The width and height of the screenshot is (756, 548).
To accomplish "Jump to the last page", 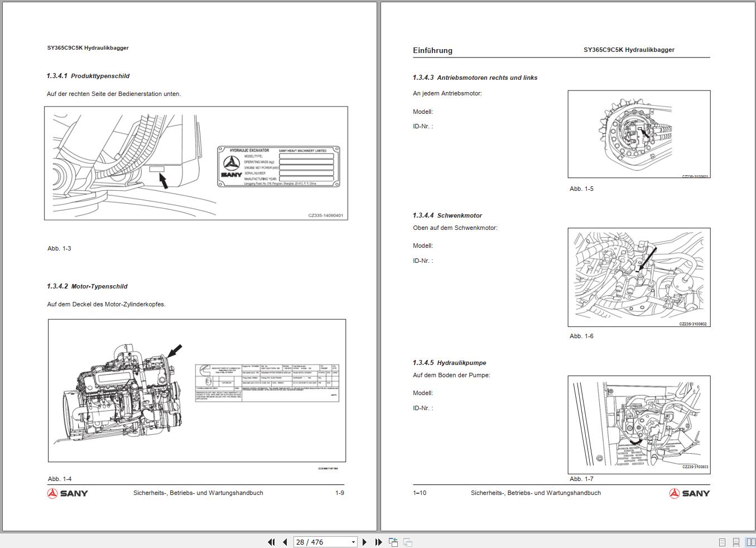I will tap(378, 542).
